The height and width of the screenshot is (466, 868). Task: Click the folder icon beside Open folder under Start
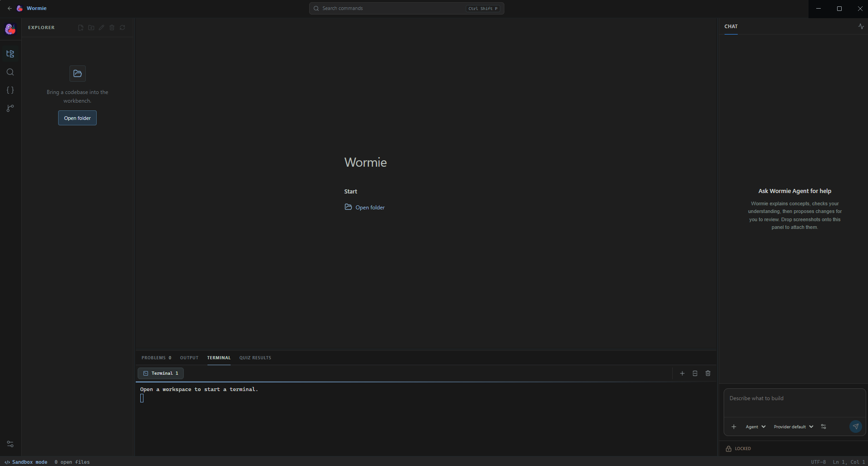[348, 207]
